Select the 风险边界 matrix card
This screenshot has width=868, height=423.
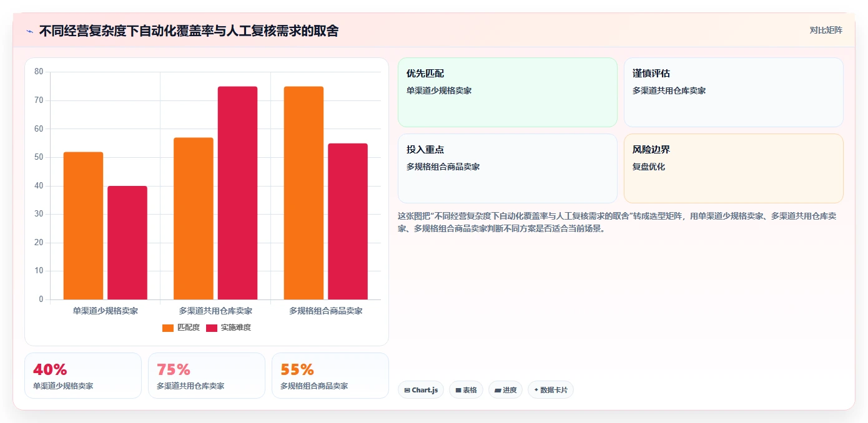pos(734,168)
